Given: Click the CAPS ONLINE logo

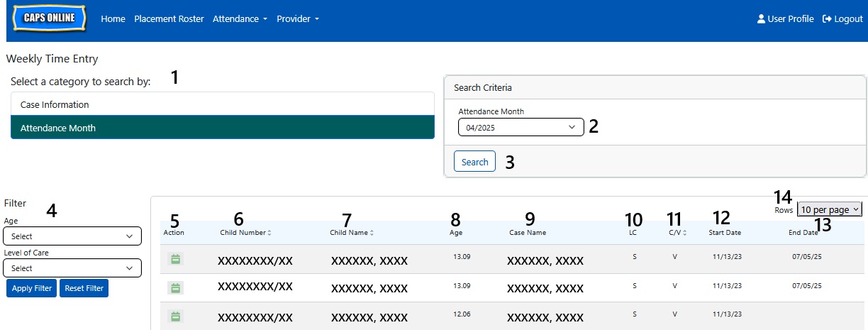Looking at the screenshot, I should click(x=49, y=18).
